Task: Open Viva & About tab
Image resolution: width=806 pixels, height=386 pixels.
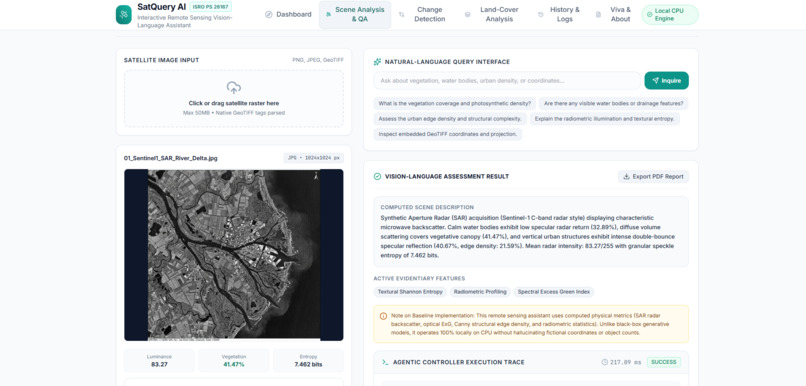Action: click(614, 14)
